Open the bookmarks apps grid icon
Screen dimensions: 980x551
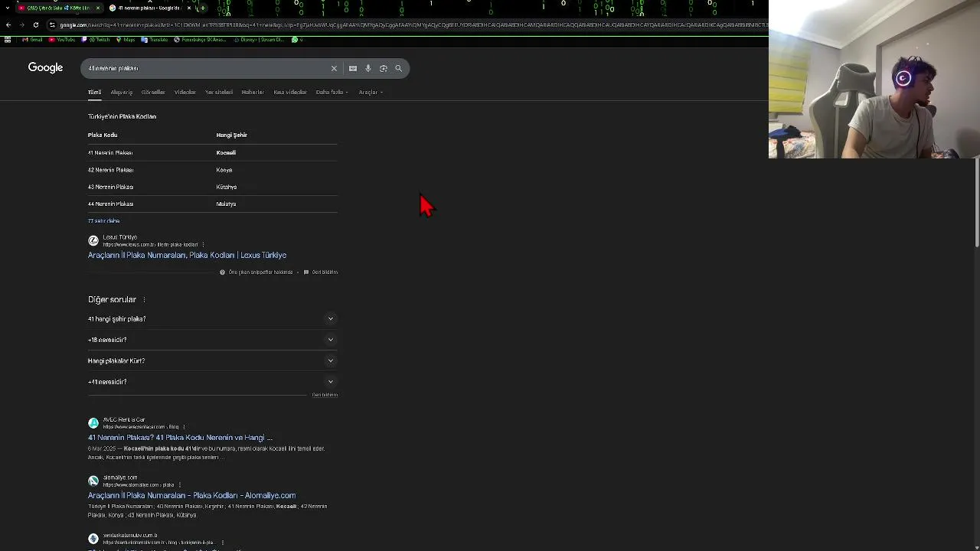pos(8,40)
